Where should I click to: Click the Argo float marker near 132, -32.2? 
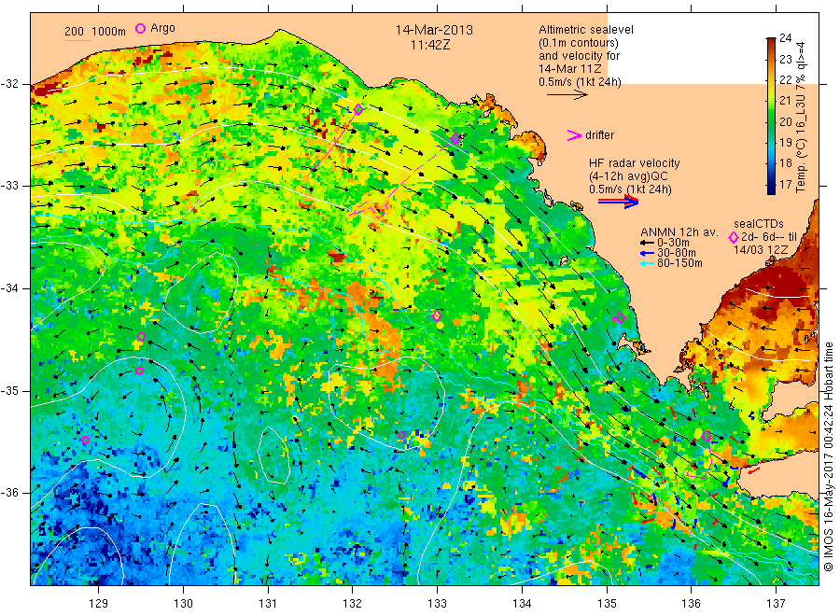point(358,110)
